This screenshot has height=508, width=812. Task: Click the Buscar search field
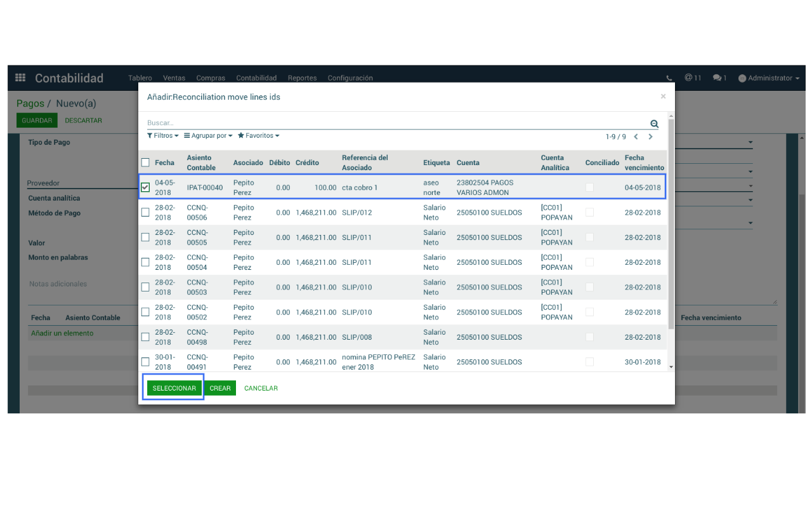pyautogui.click(x=393, y=123)
